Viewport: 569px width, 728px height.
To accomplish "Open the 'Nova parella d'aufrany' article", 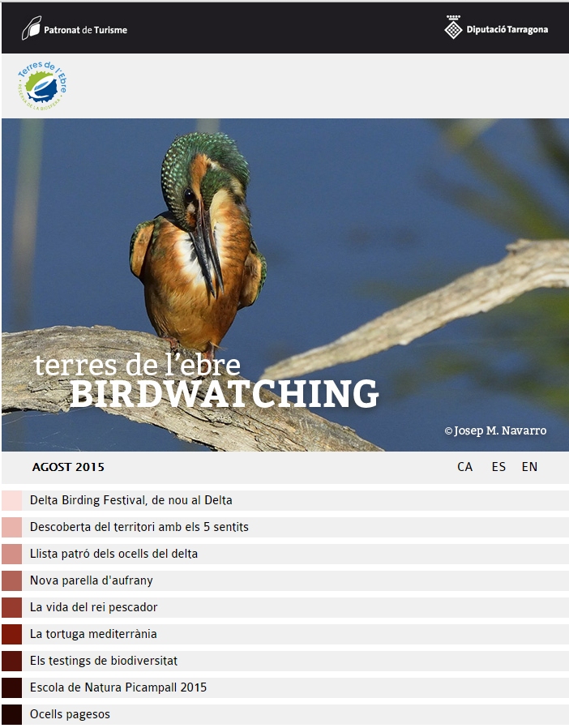I will point(92,580).
